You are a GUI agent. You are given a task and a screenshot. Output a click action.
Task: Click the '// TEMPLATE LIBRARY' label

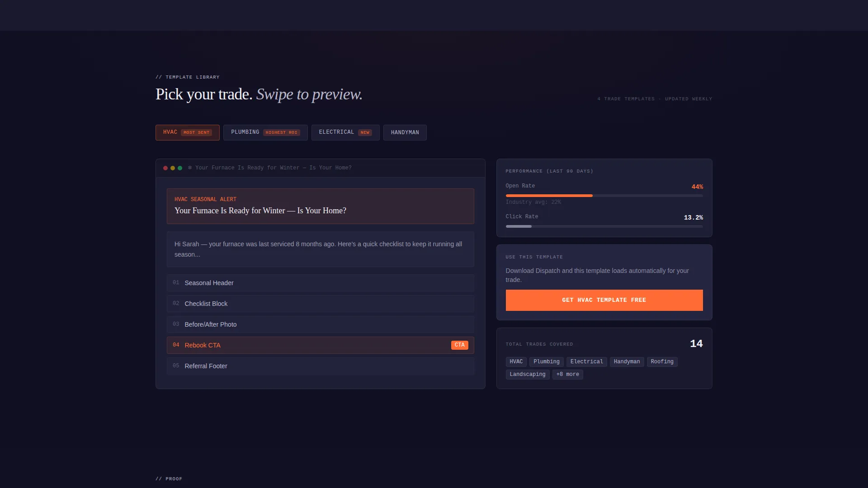click(188, 77)
